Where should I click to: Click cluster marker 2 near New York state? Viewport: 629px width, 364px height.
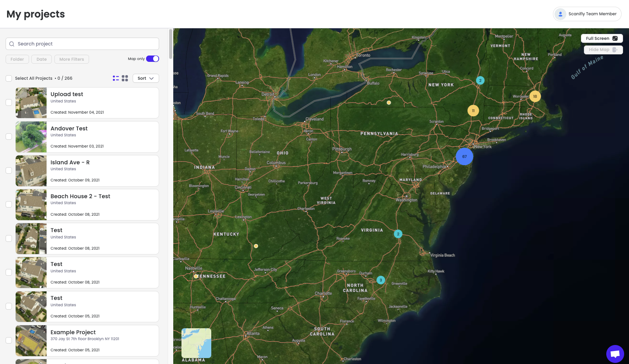480,80
